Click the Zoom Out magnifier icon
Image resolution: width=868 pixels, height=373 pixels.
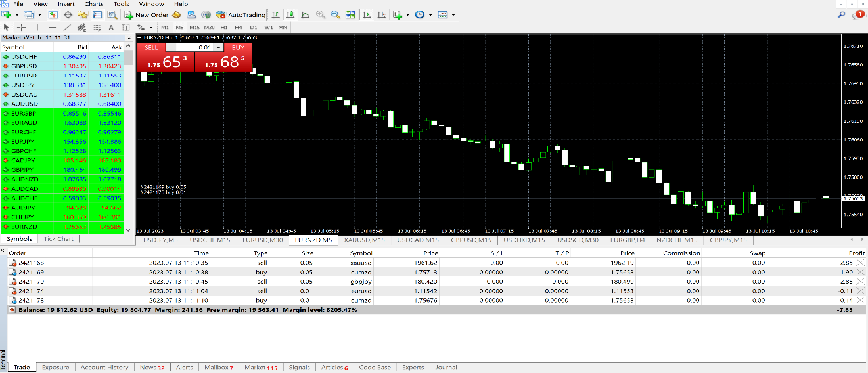click(335, 14)
